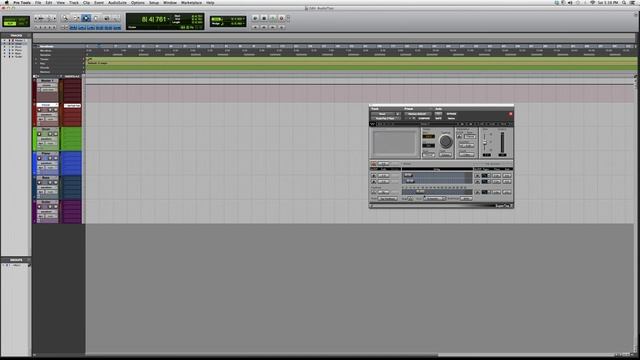640x360 pixels.
Task: Click the Stop transport button
Action: pyautogui.click(x=264, y=18)
